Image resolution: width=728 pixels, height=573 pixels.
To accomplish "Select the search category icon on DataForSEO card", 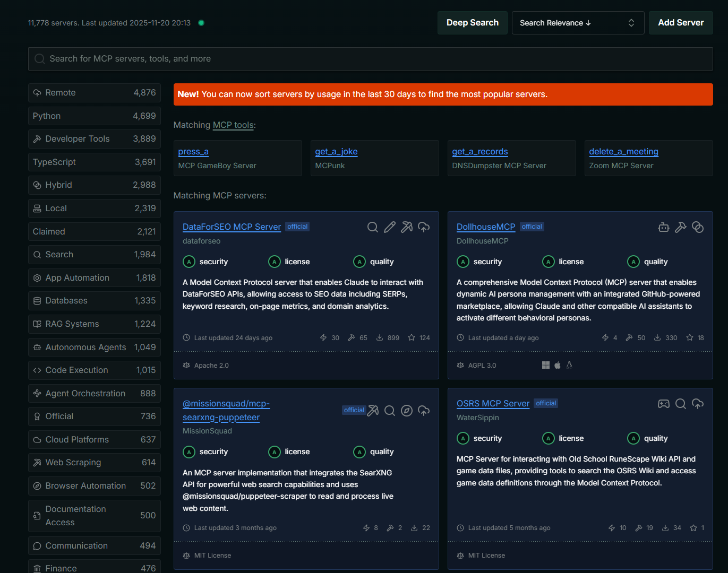I will (373, 227).
